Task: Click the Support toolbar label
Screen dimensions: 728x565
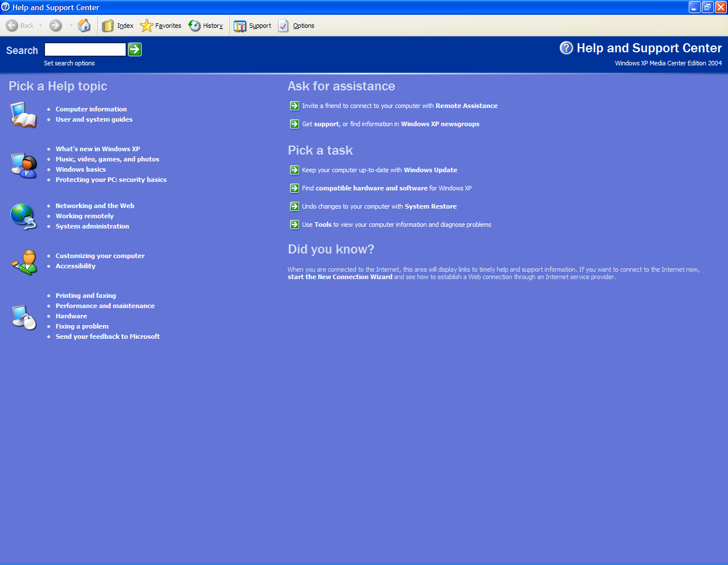Action: pyautogui.click(x=260, y=26)
